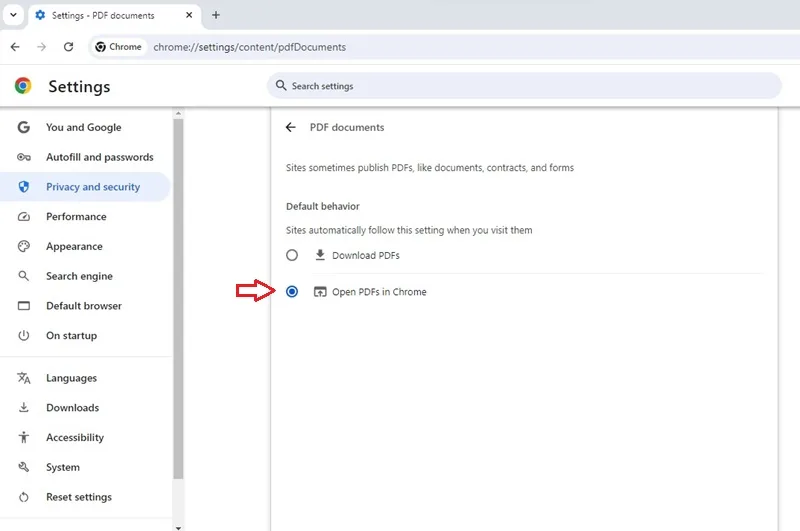Click scrollbar down arrow in sidebar
This screenshot has width=800, height=531.
click(178, 527)
